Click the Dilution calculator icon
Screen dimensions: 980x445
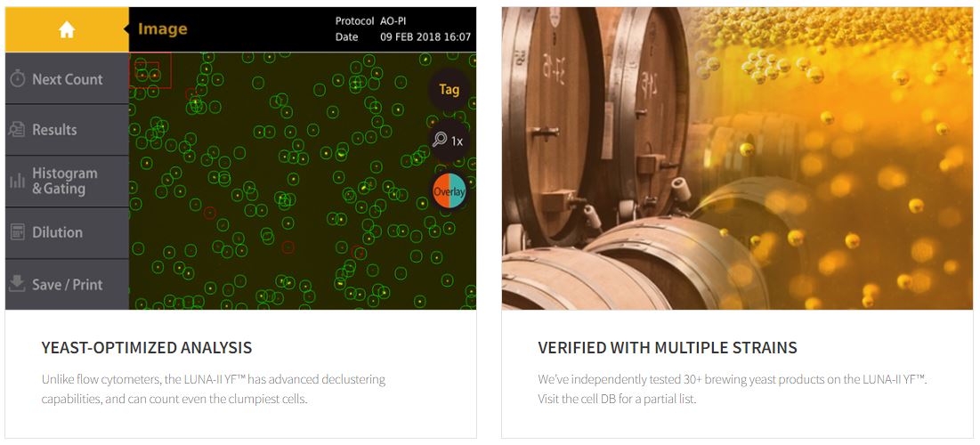pyautogui.click(x=17, y=232)
